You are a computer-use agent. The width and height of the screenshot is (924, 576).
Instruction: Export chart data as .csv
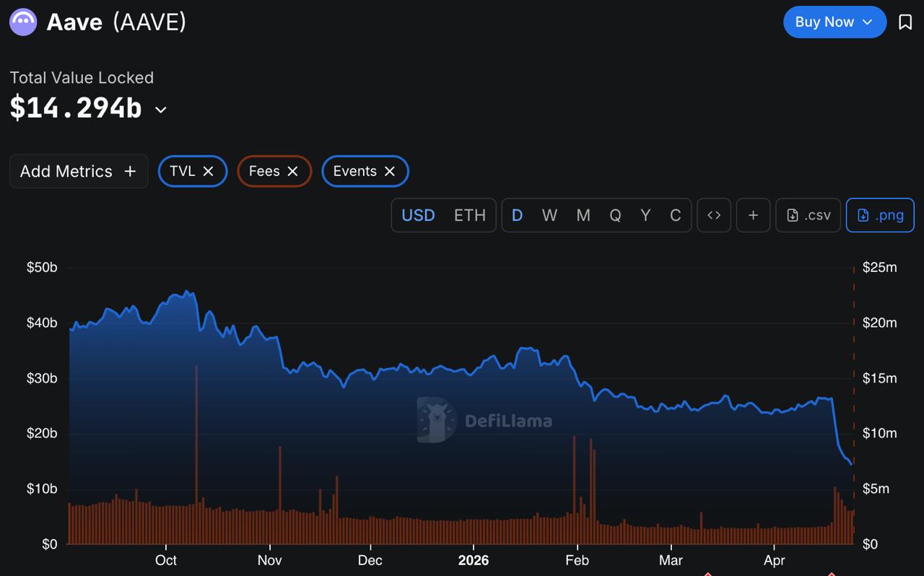pos(807,214)
